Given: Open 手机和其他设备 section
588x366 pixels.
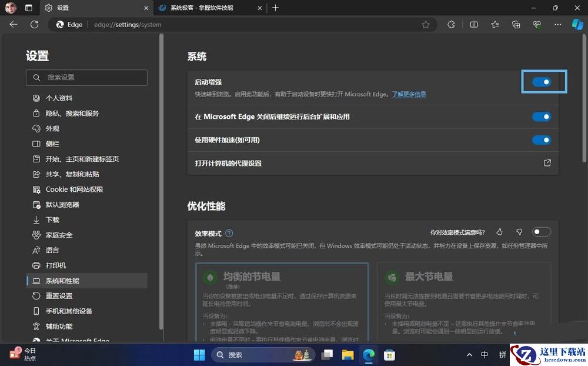Looking at the screenshot, I should [86, 311].
